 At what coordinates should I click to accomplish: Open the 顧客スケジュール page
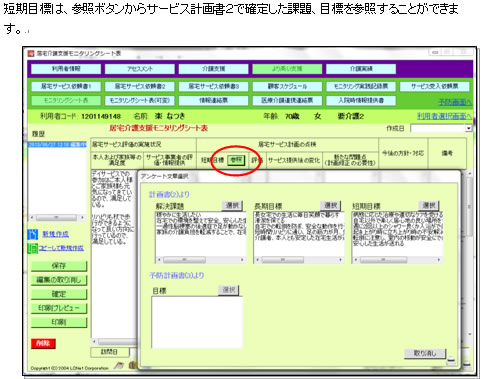click(x=287, y=86)
